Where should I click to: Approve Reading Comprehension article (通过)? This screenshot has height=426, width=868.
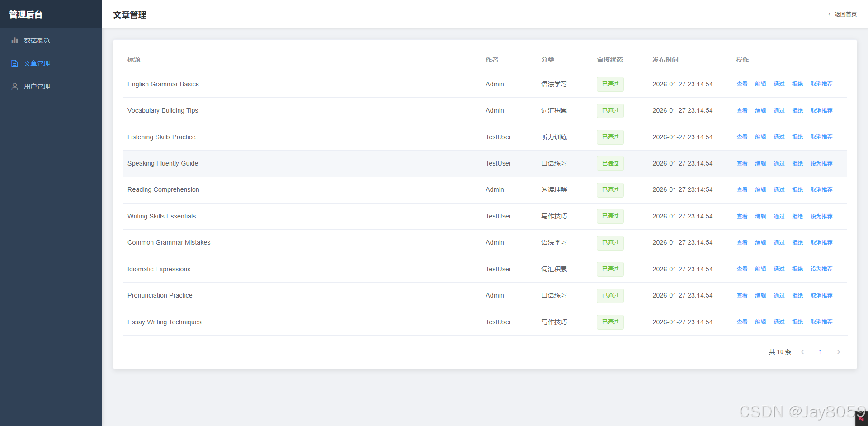click(779, 189)
